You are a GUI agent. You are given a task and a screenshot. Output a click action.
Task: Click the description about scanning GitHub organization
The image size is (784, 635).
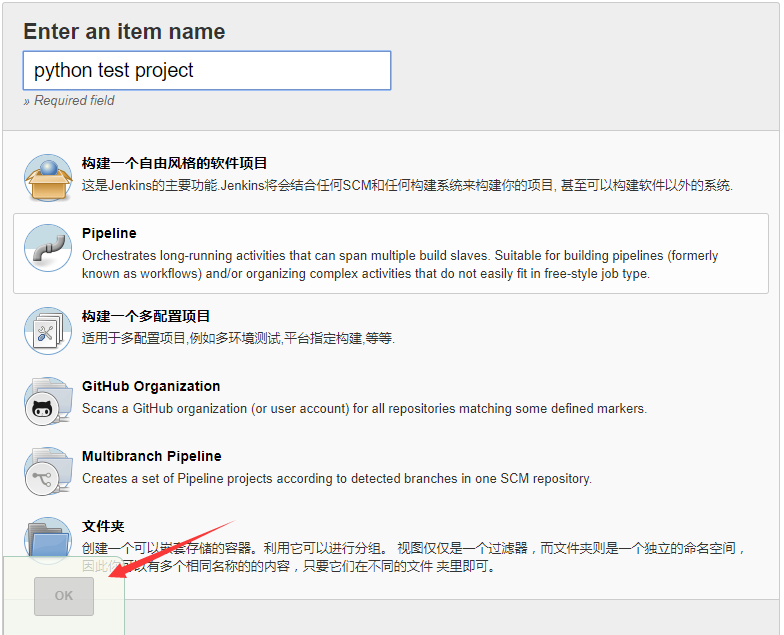364,408
